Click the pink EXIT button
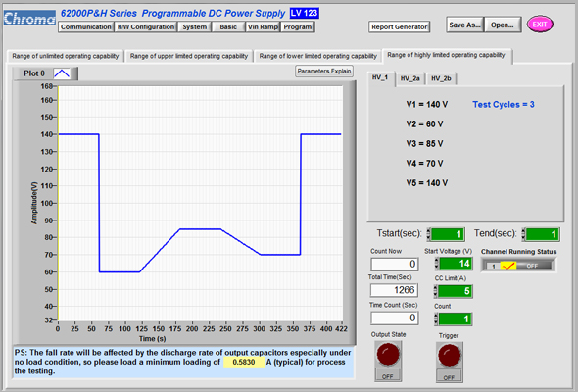 tap(540, 24)
